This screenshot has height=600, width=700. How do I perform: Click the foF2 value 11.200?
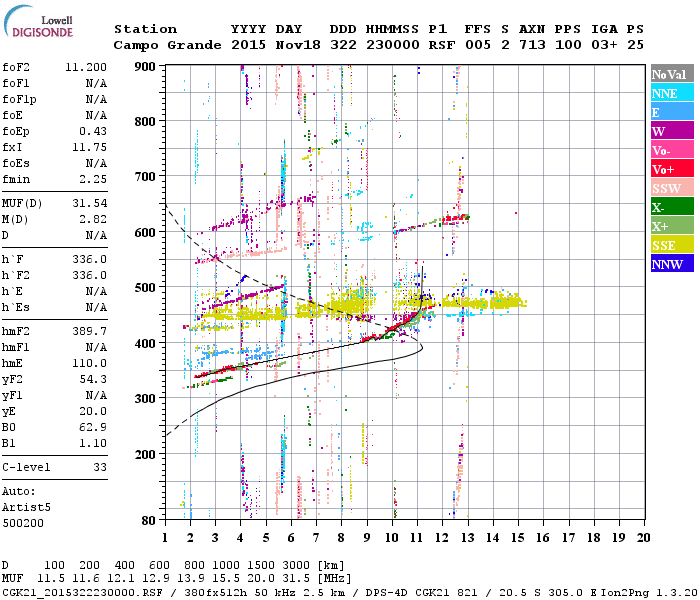coord(86,67)
